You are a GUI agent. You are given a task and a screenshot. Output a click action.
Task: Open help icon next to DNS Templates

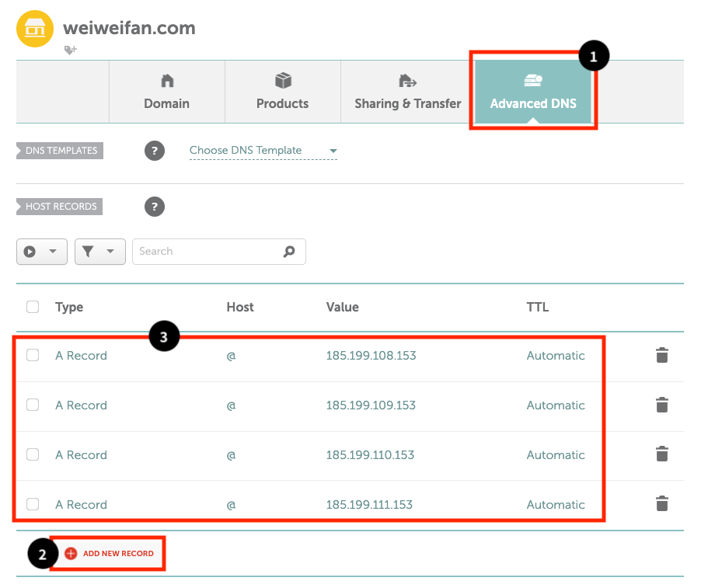(155, 151)
